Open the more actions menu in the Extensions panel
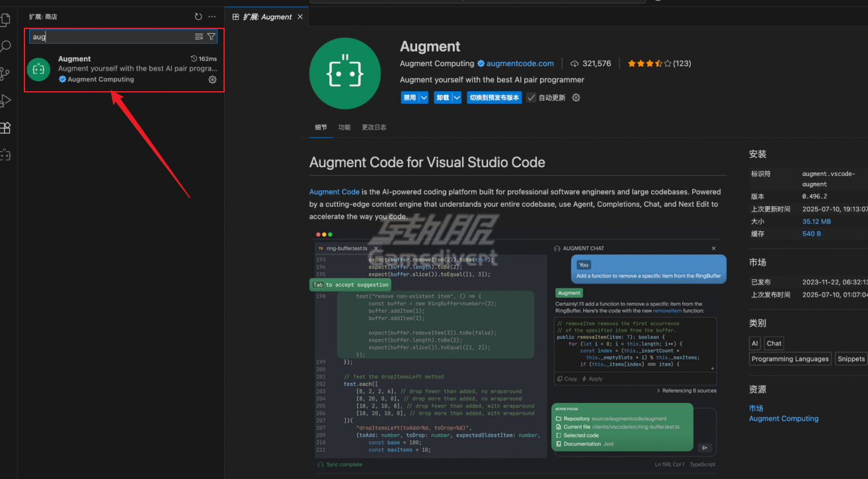The width and height of the screenshot is (868, 479). point(212,17)
